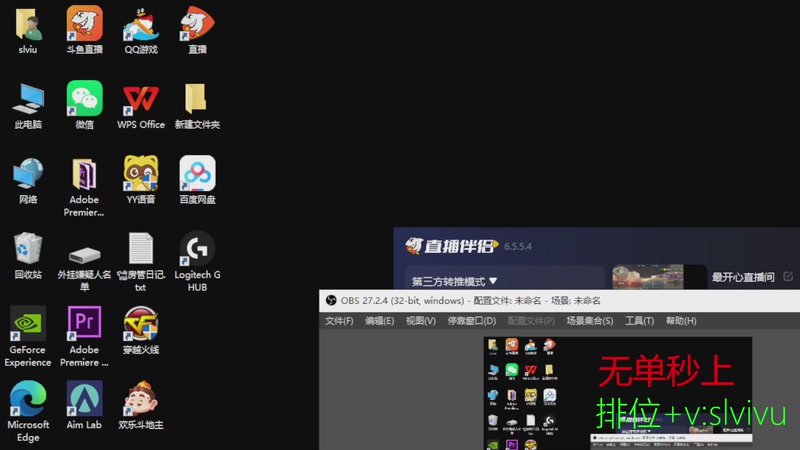Click the OBS title bar icon
Image resolution: width=800 pixels, height=450 pixels.
[x=331, y=301]
